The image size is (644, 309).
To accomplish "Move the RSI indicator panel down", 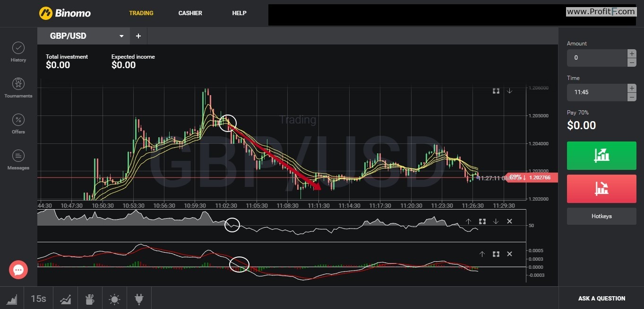I will (x=496, y=221).
